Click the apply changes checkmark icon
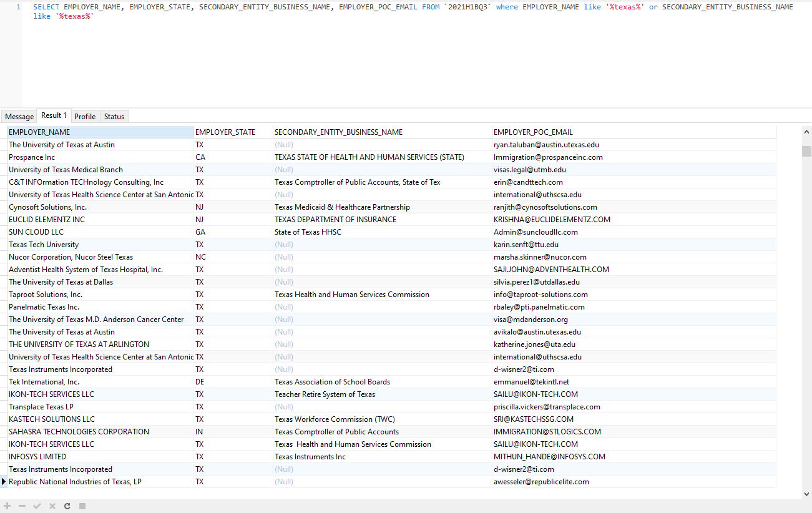Viewport: 812px width, 513px height. click(x=37, y=506)
